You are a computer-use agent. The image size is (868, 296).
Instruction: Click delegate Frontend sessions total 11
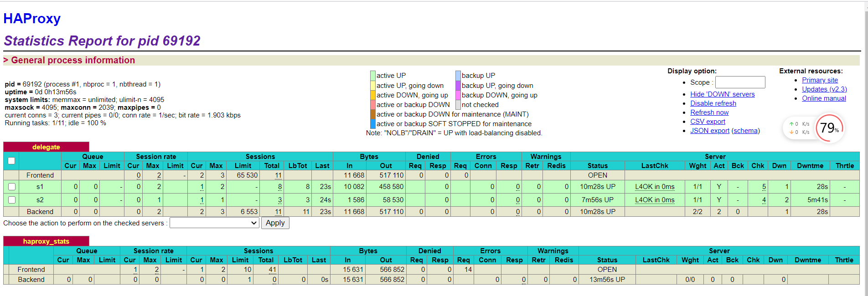click(x=278, y=175)
